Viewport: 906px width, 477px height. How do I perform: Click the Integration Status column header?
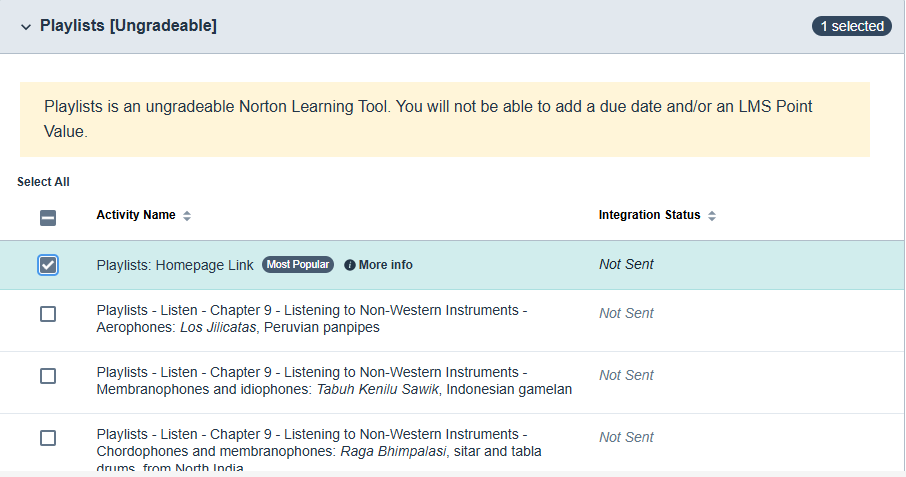(649, 215)
